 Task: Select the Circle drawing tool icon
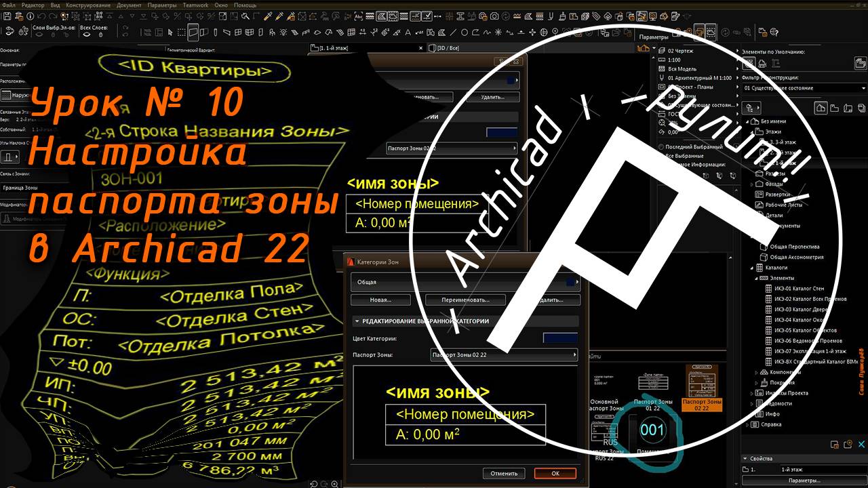point(465,32)
